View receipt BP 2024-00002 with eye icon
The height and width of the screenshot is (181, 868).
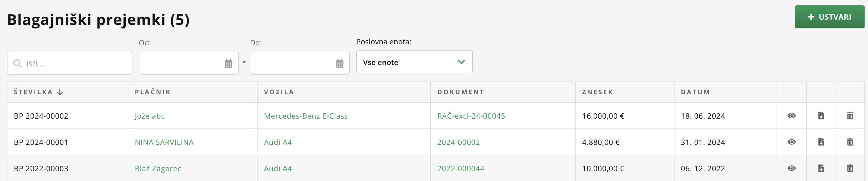pos(791,116)
